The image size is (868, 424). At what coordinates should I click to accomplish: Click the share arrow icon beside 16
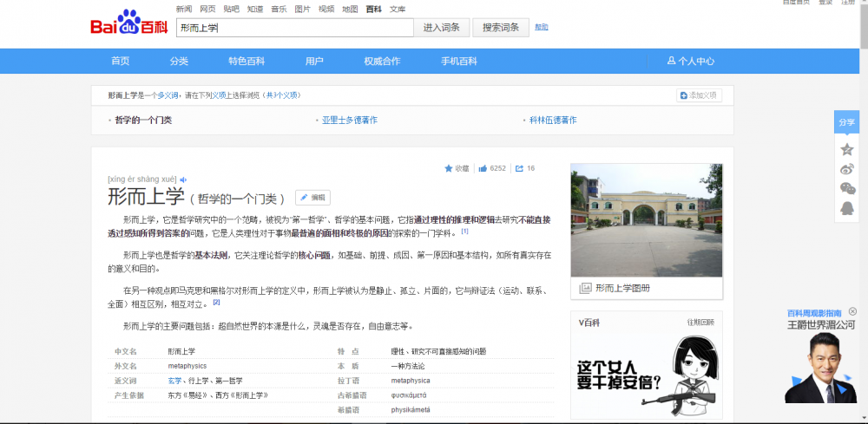[519, 168]
